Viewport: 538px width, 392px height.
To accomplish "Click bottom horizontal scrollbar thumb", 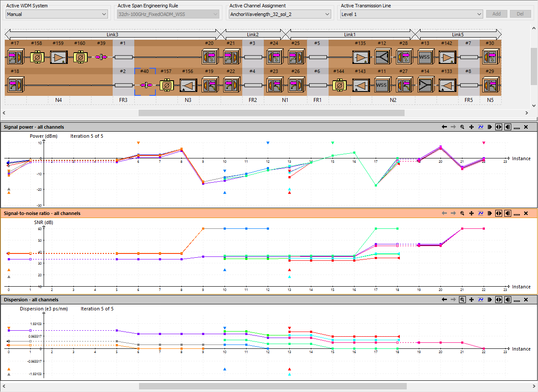I will click(272, 386).
